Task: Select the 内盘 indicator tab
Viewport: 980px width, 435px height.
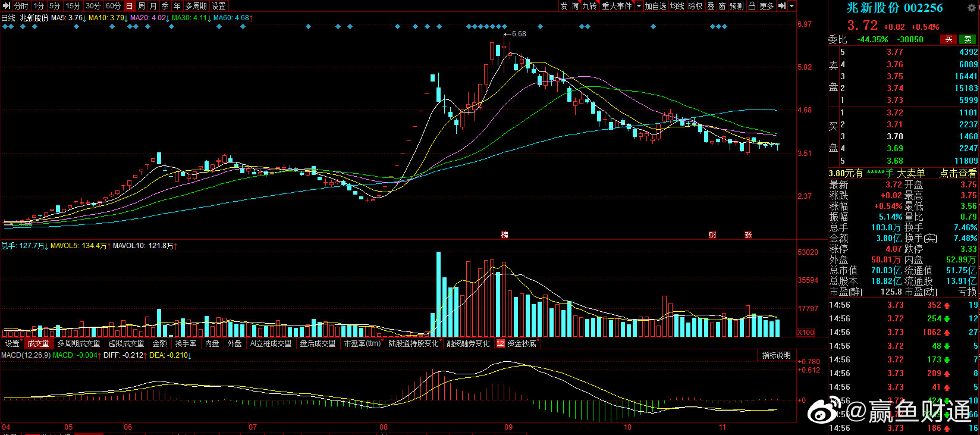Action: pyautogui.click(x=212, y=343)
